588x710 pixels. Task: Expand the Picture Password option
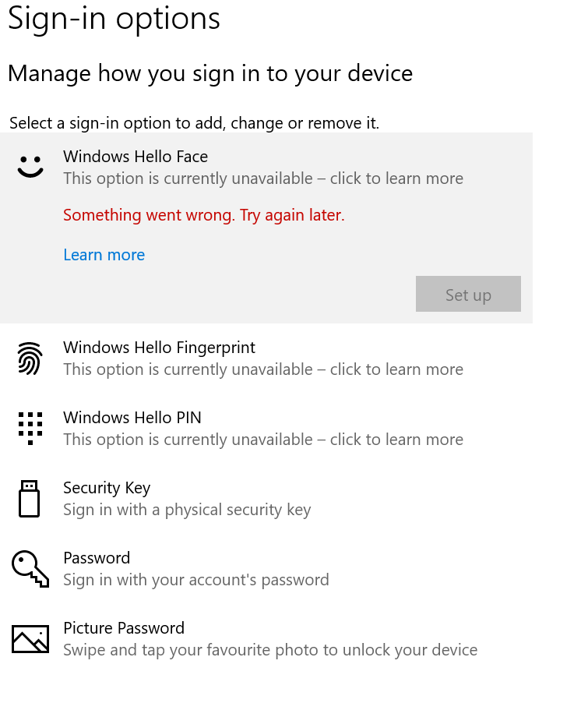click(124, 628)
